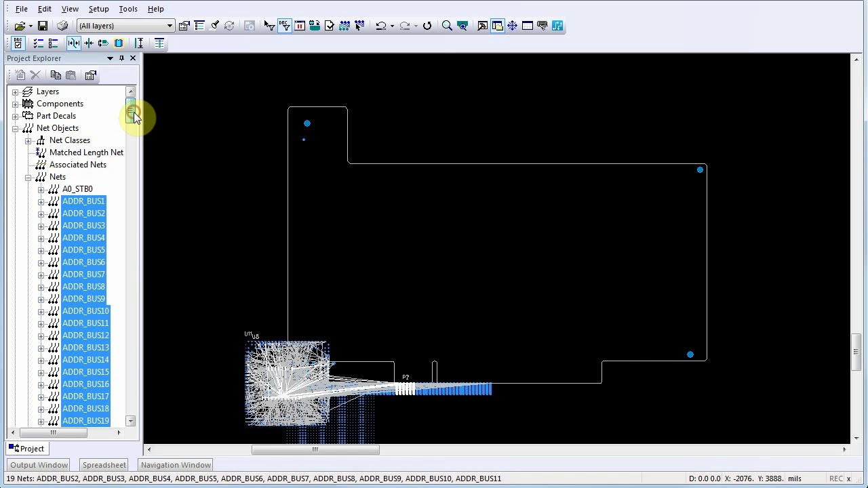Click the canvas vertical scrollbar thumb
The height and width of the screenshot is (488, 868).
click(855, 351)
